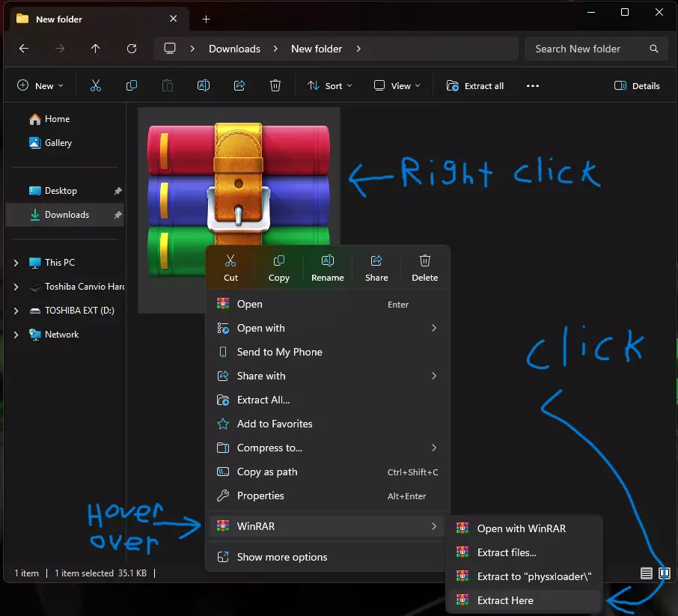The image size is (678, 616).
Task: Close the New folder tab
Action: click(174, 19)
